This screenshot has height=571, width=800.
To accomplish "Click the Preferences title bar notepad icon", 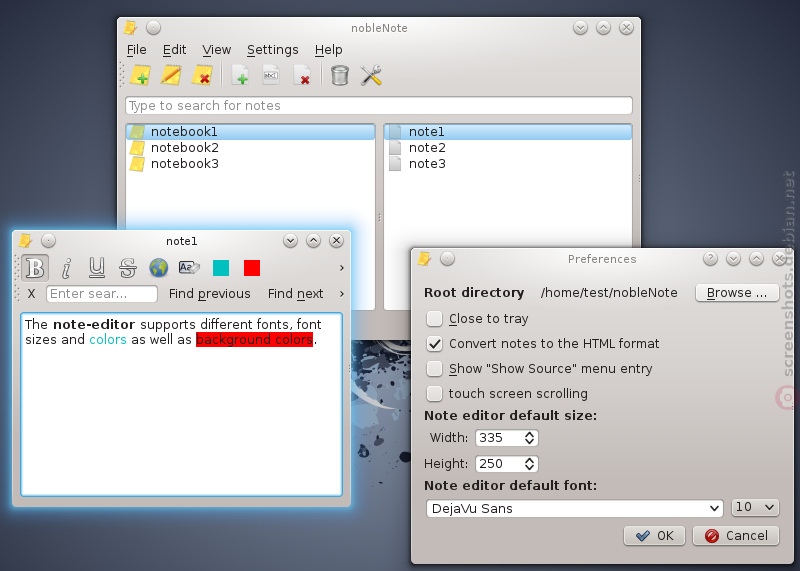I will (424, 259).
